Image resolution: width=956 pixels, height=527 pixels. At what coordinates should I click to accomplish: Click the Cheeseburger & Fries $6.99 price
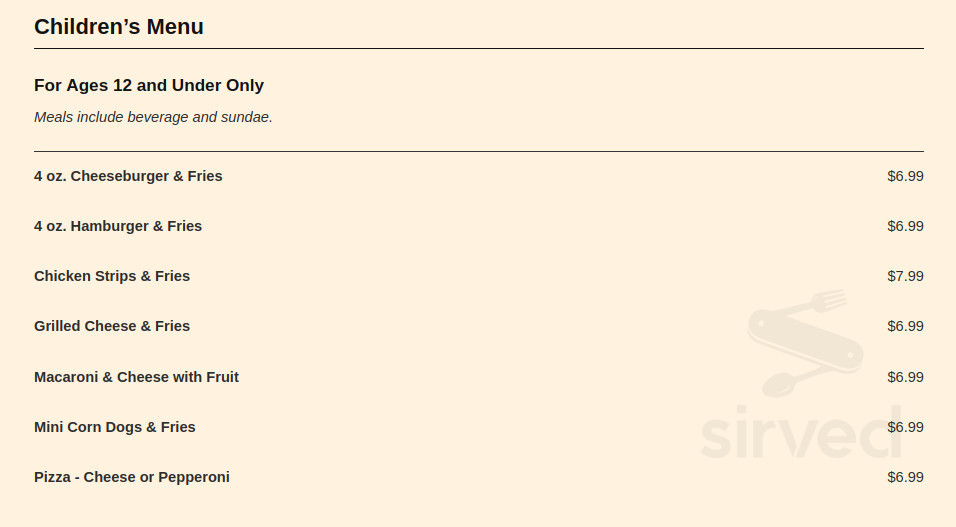pos(905,176)
